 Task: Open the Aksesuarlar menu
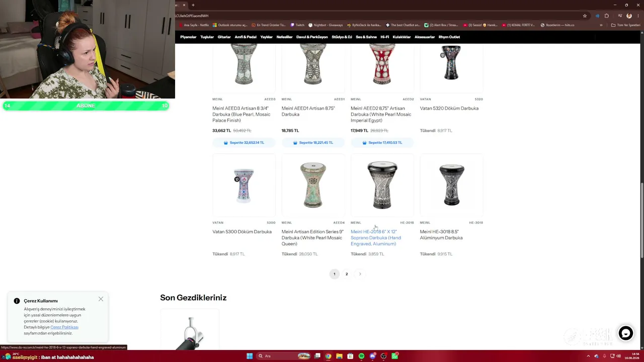[x=425, y=37]
